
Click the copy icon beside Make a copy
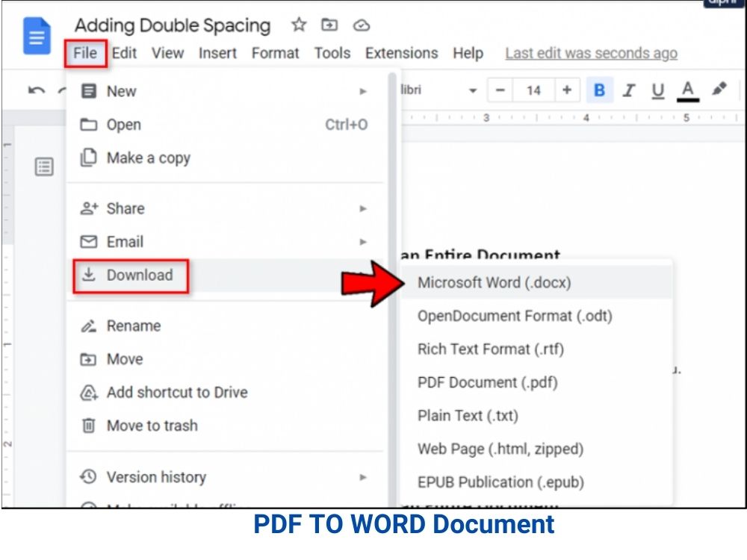click(88, 158)
